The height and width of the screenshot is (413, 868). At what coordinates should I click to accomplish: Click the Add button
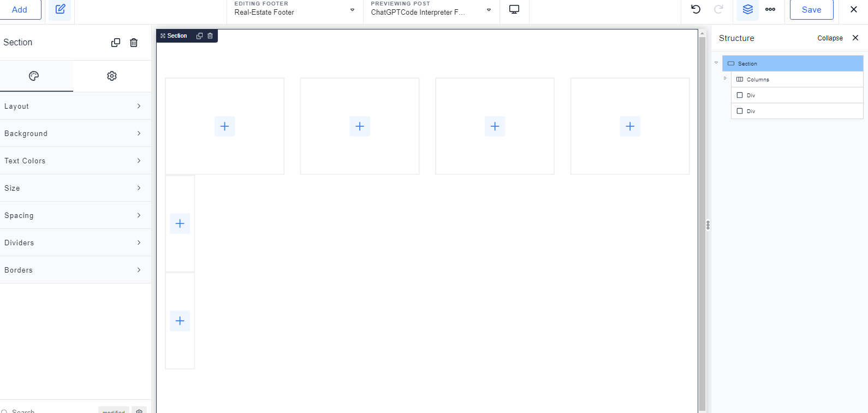pos(20,9)
